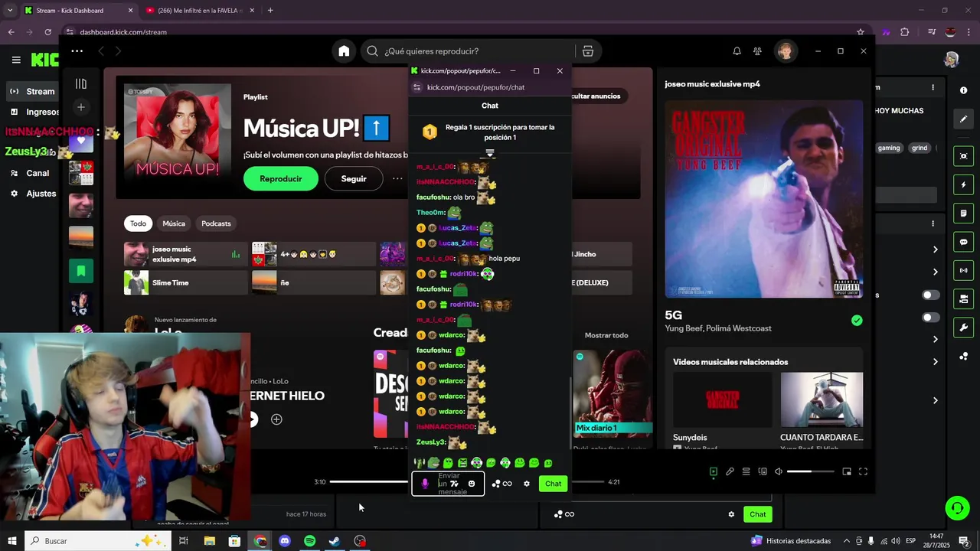Screen dimensions: 980x551
Task: Toggle the second switch in Kick settings panel
Action: coord(931,318)
